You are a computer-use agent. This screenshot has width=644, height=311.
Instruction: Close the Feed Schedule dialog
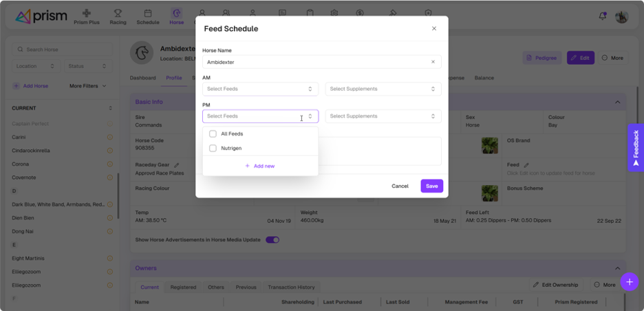pyautogui.click(x=434, y=29)
